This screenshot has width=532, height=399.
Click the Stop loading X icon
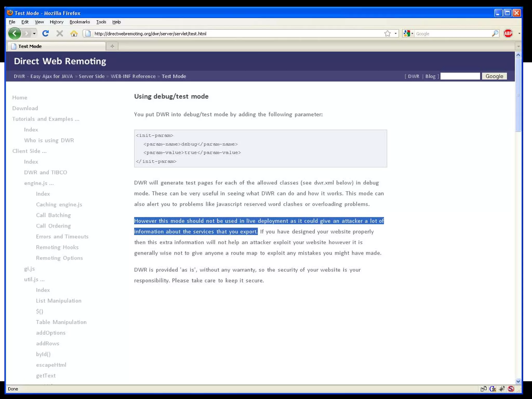click(60, 34)
